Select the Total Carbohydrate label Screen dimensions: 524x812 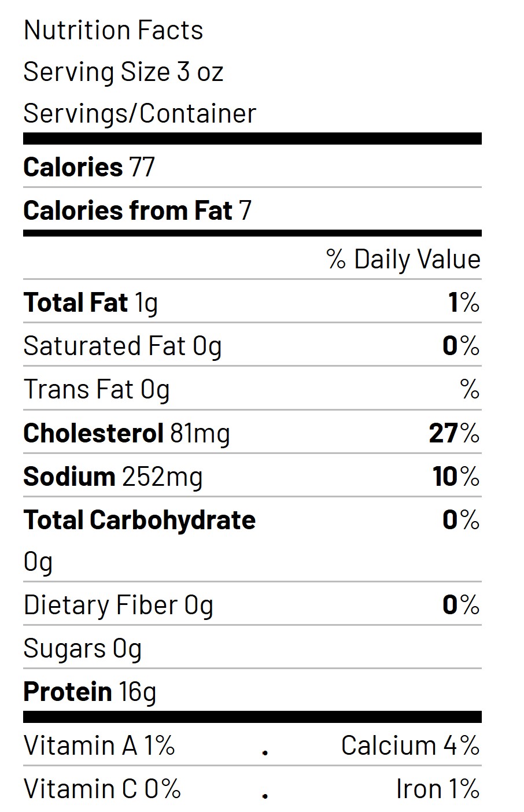pos(139,520)
